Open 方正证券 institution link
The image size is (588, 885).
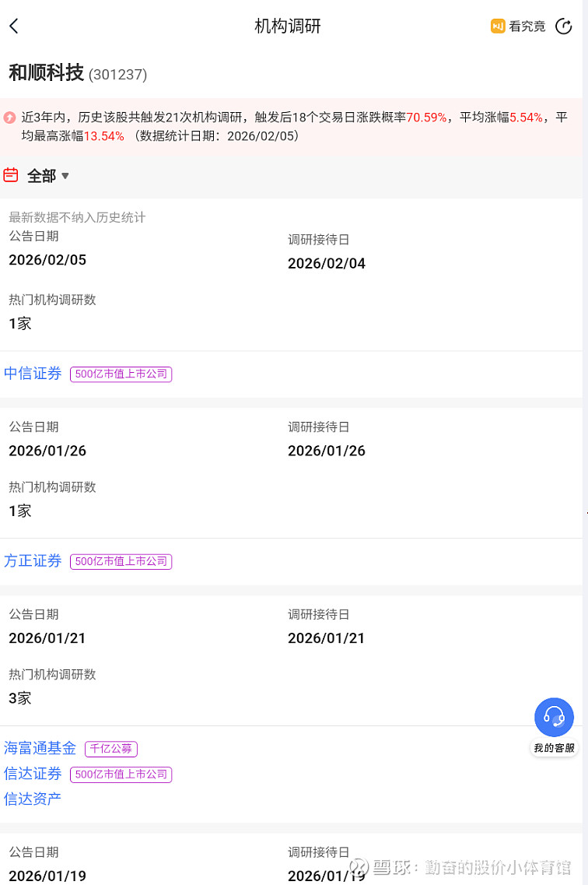[33, 561]
